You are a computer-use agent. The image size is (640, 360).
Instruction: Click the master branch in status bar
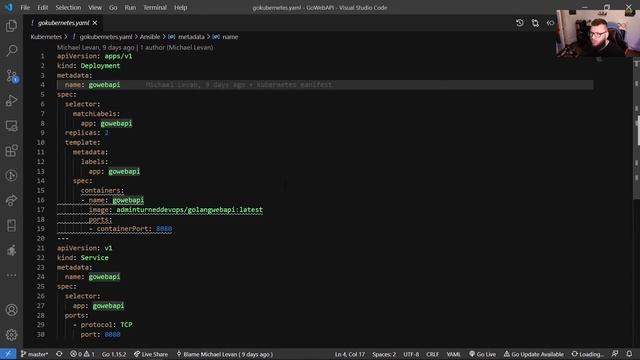point(34,354)
